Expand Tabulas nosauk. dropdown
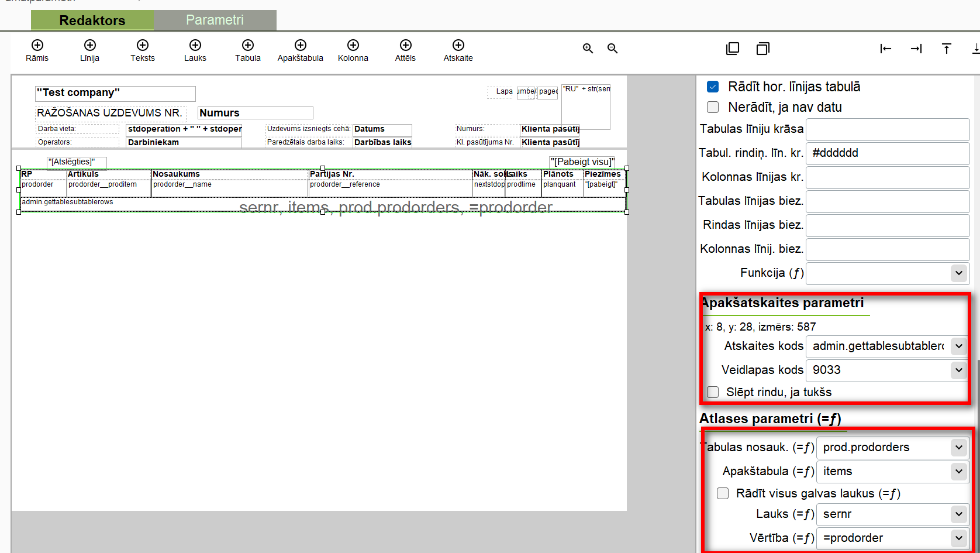Screen dimensions: 980x553 (x=958, y=447)
